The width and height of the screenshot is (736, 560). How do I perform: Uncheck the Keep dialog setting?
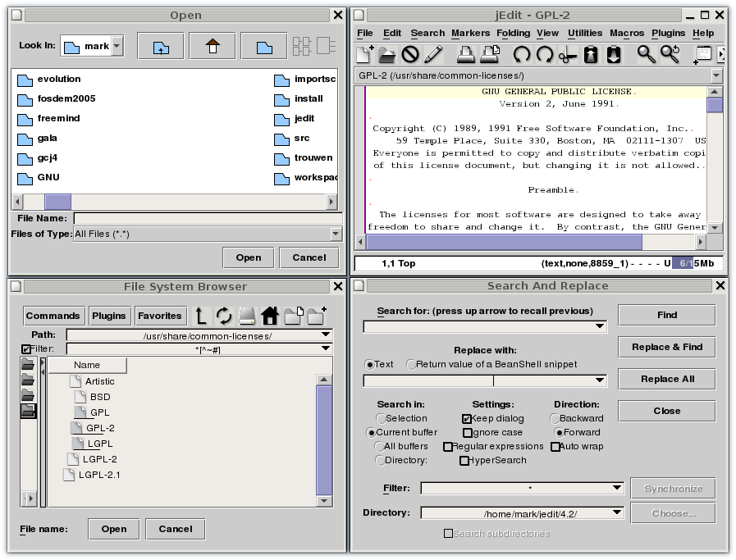[x=467, y=418]
